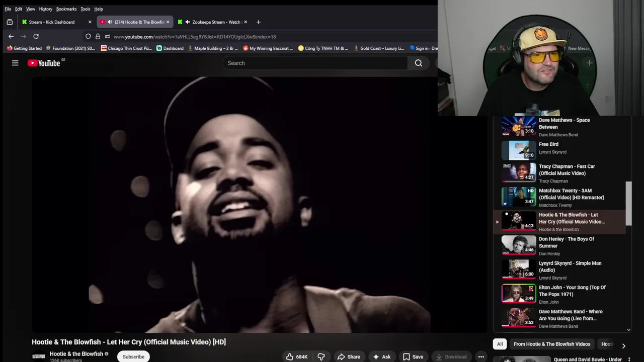Open the Edit menu

(x=19, y=9)
